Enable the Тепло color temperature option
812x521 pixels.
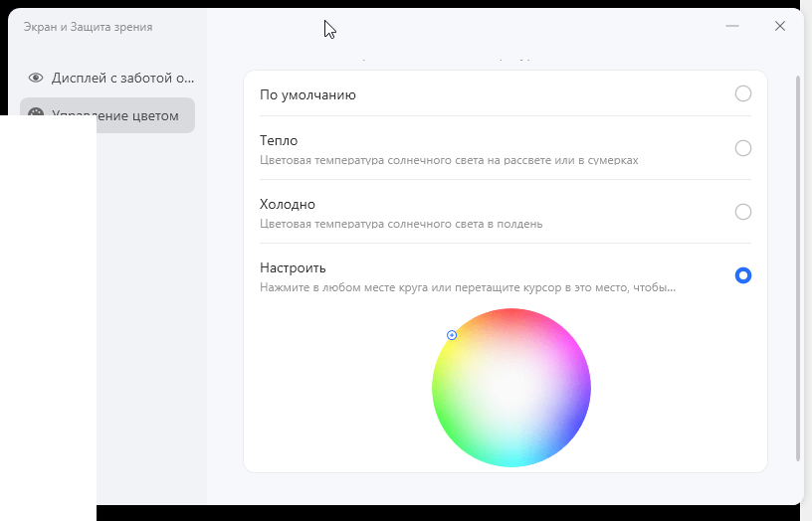(x=742, y=148)
